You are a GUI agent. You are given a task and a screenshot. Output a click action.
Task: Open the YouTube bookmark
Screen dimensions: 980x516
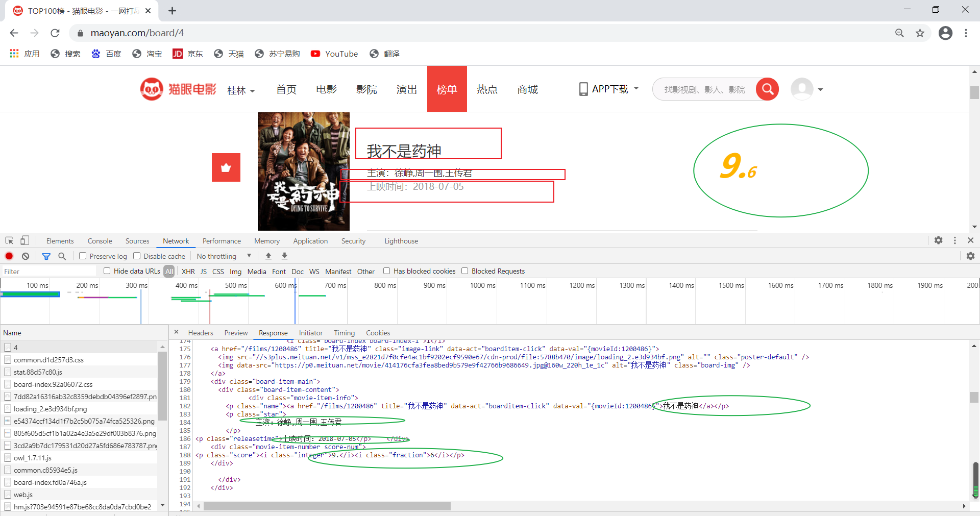[334, 54]
